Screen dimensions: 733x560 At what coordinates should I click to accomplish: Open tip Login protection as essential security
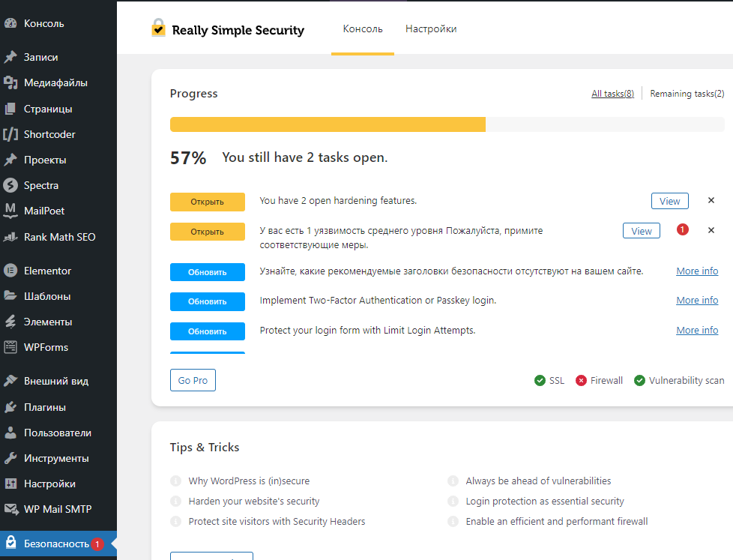pyautogui.click(x=545, y=501)
